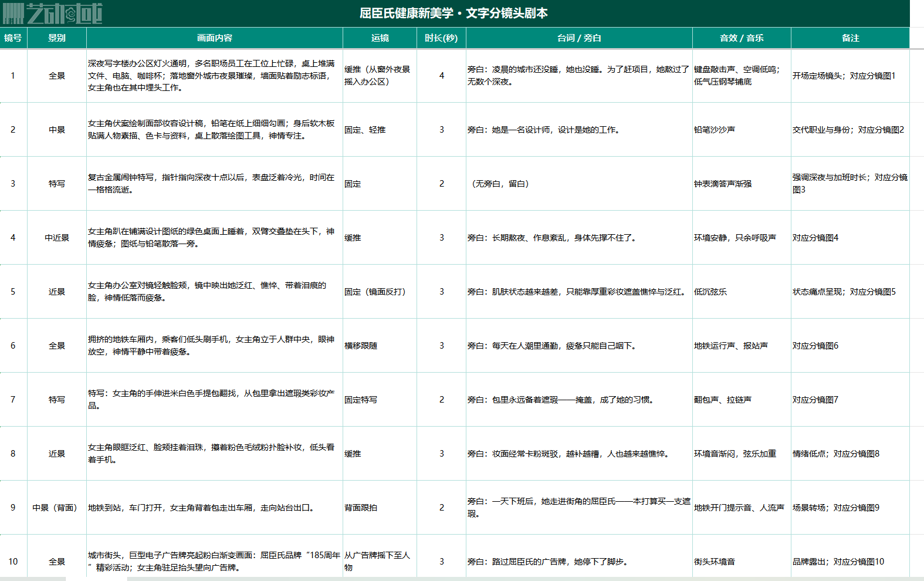Select the 备注 header cell
This screenshot has height=581, width=924.
[850, 38]
